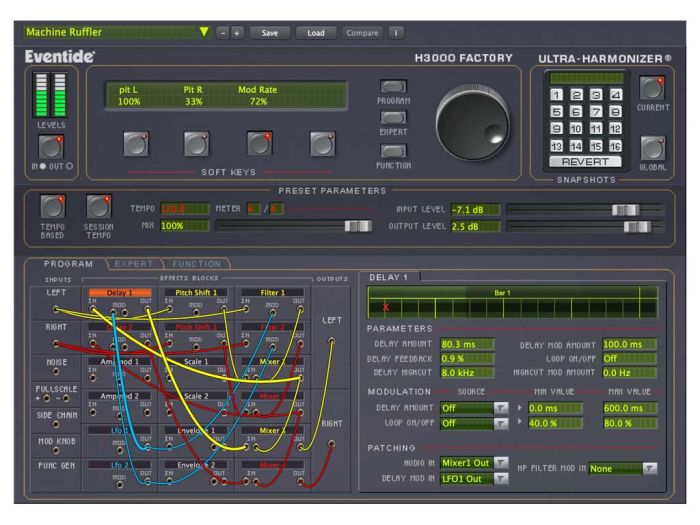700x525 pixels.
Task: Click the Delay Mod Amount 100.0 ms field
Action: (629, 344)
